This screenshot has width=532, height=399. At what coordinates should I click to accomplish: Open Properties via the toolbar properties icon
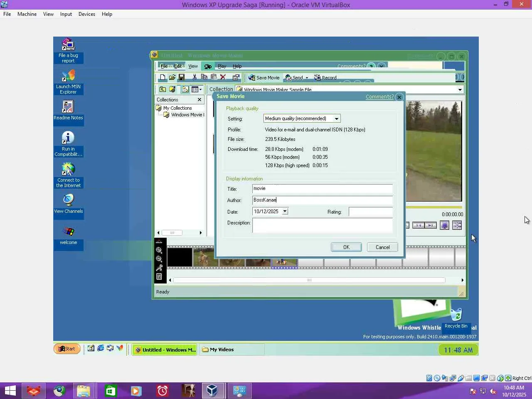pos(236,77)
